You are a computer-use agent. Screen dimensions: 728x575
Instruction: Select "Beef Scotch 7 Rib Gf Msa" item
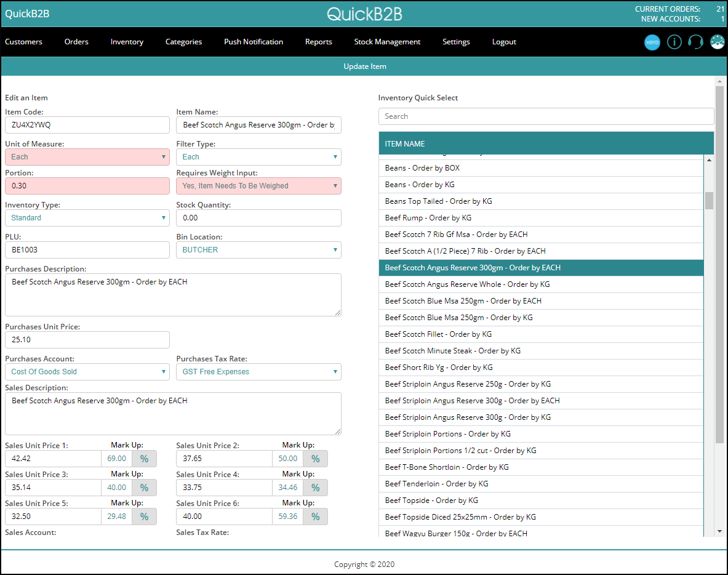click(x=541, y=235)
